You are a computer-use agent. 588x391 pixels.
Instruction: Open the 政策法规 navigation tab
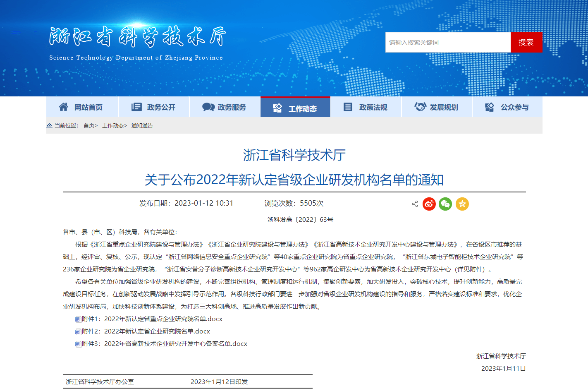coord(366,107)
